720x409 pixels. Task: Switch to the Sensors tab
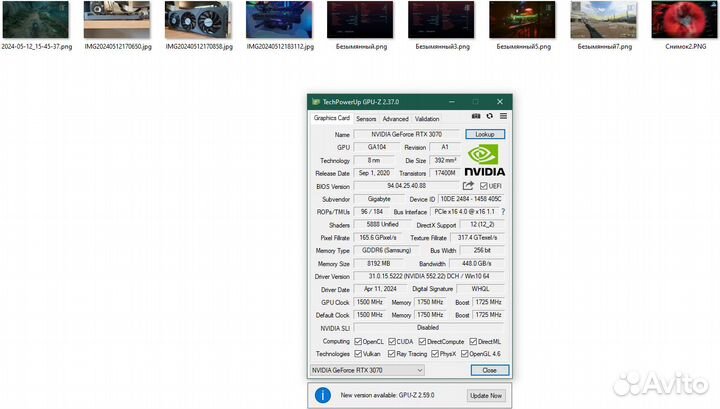[x=366, y=119]
